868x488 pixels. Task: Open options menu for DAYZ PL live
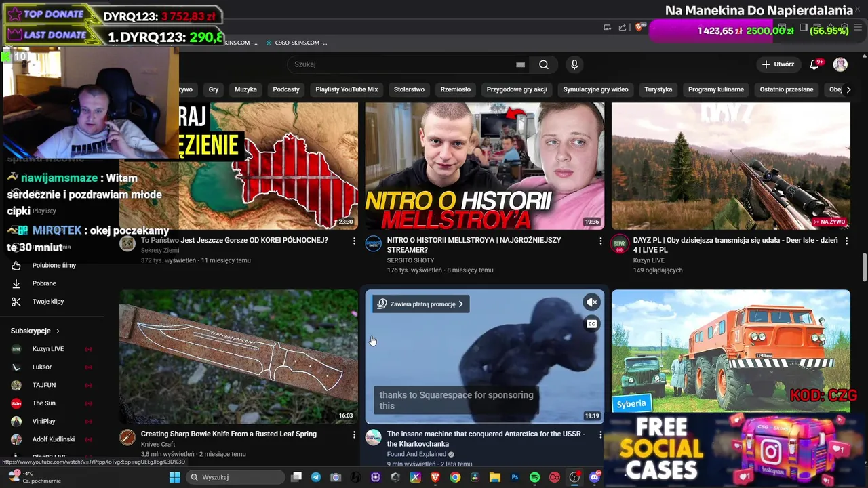(x=846, y=241)
